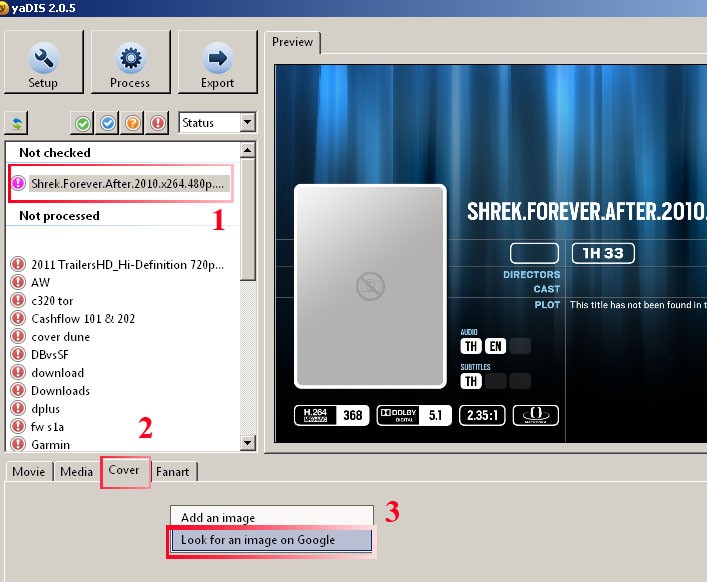Select the download entry

57,373
